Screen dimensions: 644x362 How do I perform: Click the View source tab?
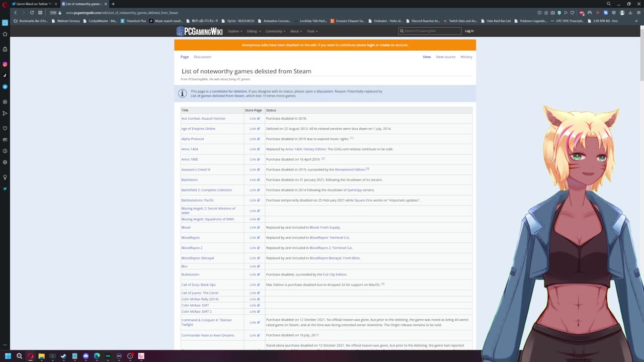coord(445,57)
